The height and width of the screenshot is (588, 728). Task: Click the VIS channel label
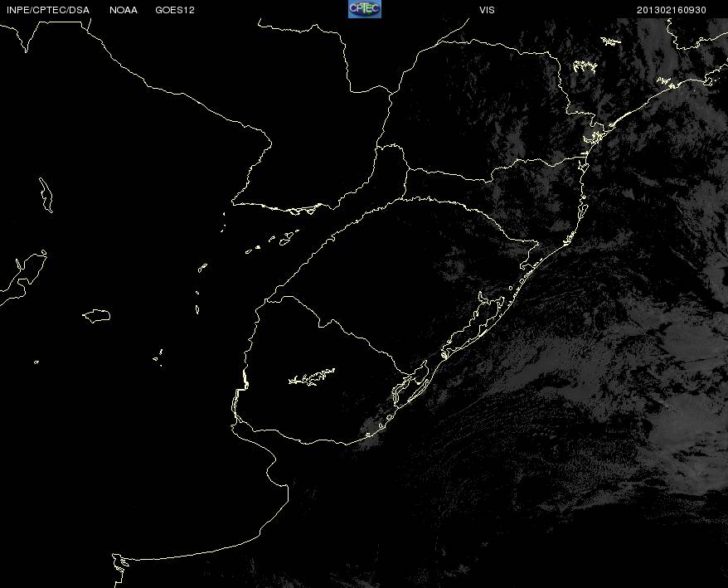(487, 10)
